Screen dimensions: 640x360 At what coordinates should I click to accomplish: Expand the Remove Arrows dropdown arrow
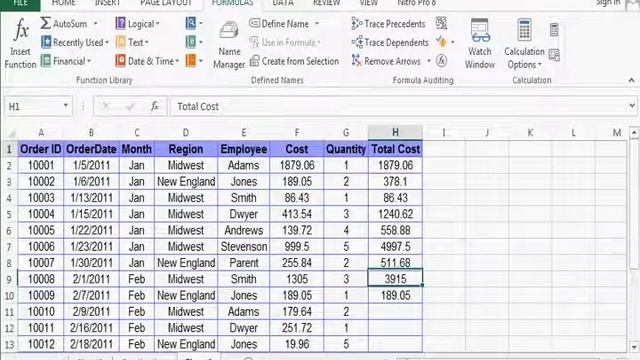[x=429, y=61]
